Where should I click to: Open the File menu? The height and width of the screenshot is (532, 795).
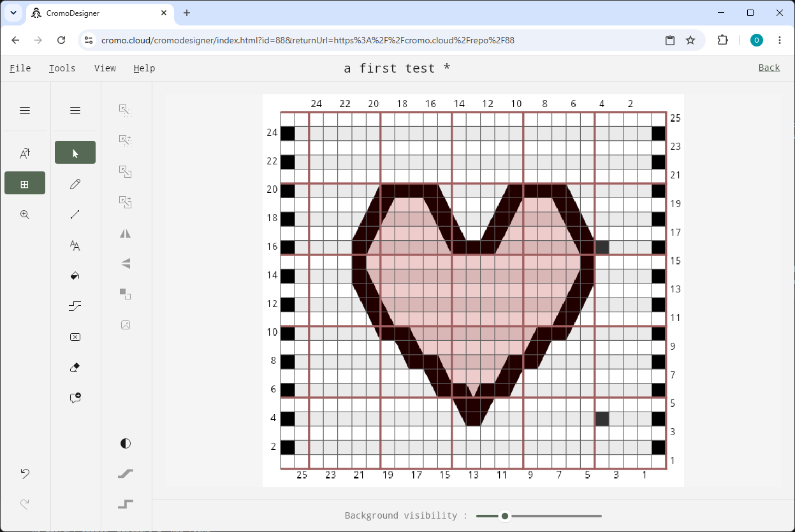[x=20, y=68]
